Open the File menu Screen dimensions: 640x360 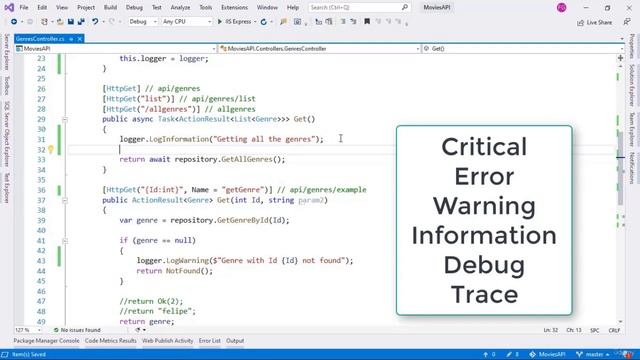tap(24, 7)
